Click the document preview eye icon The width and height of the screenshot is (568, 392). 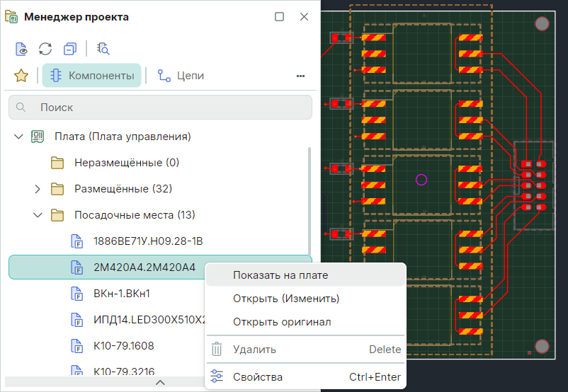tap(22, 49)
